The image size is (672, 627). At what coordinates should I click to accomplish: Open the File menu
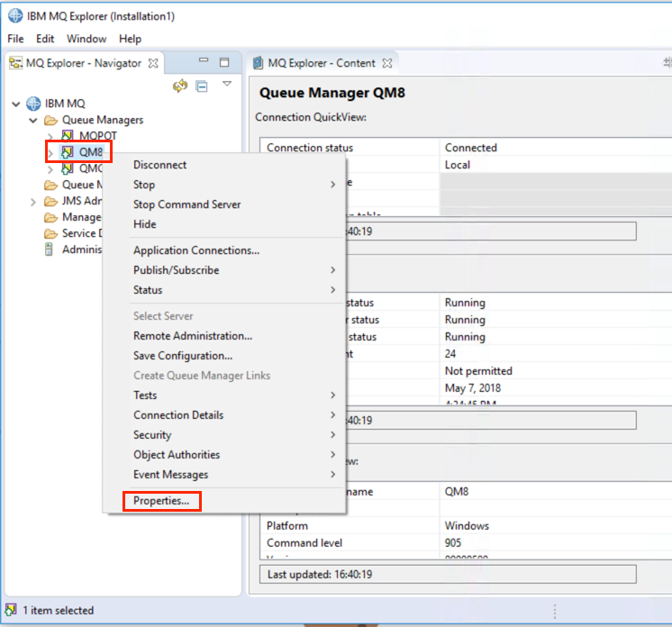click(x=15, y=39)
